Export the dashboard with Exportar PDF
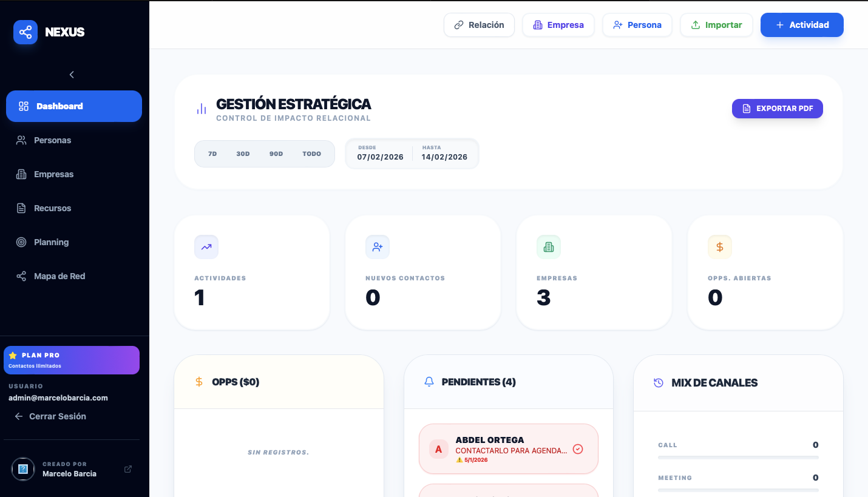 coord(777,109)
